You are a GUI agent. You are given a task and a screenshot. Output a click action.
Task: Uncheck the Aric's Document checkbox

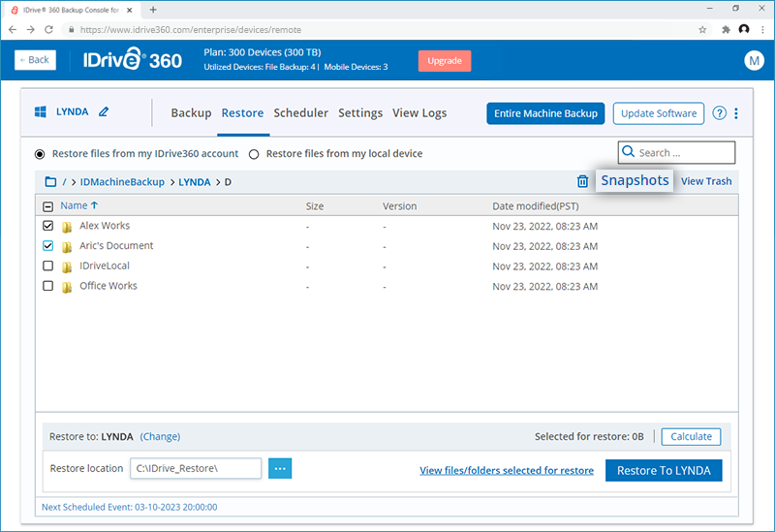[47, 246]
